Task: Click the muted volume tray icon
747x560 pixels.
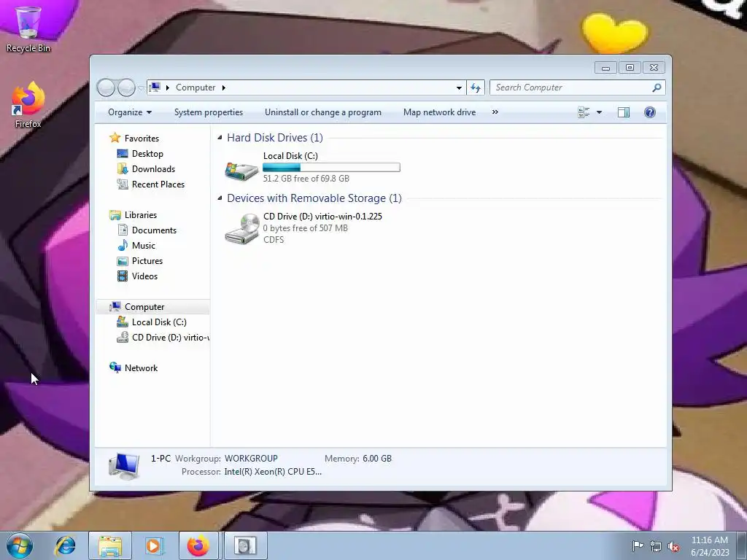Action: pyautogui.click(x=673, y=546)
